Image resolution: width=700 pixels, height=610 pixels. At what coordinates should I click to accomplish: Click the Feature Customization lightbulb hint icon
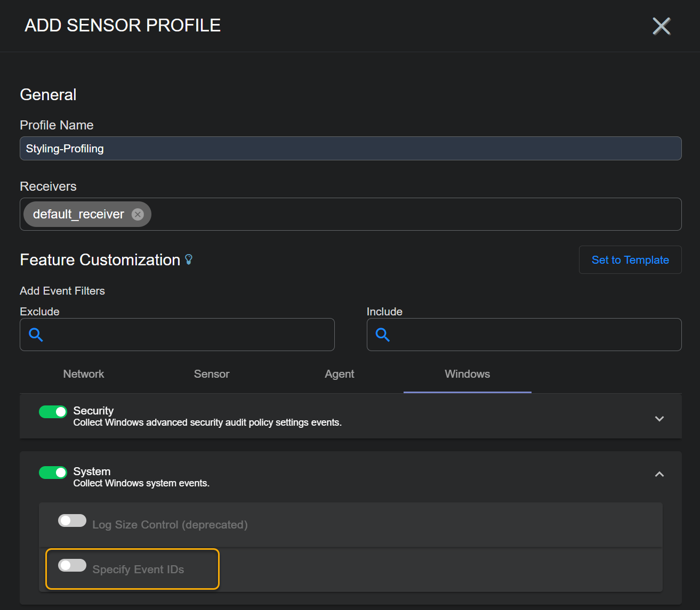point(189,259)
